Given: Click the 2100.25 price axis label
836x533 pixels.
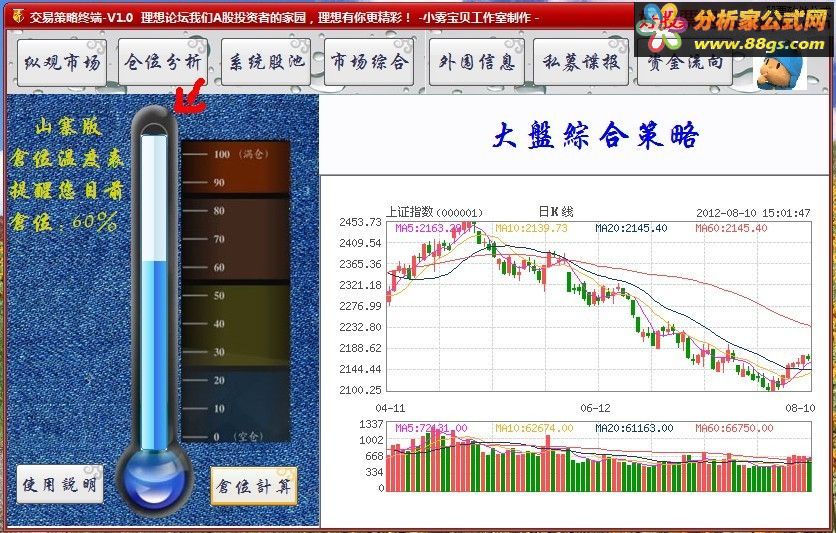Looking at the screenshot, I should click(x=360, y=390).
